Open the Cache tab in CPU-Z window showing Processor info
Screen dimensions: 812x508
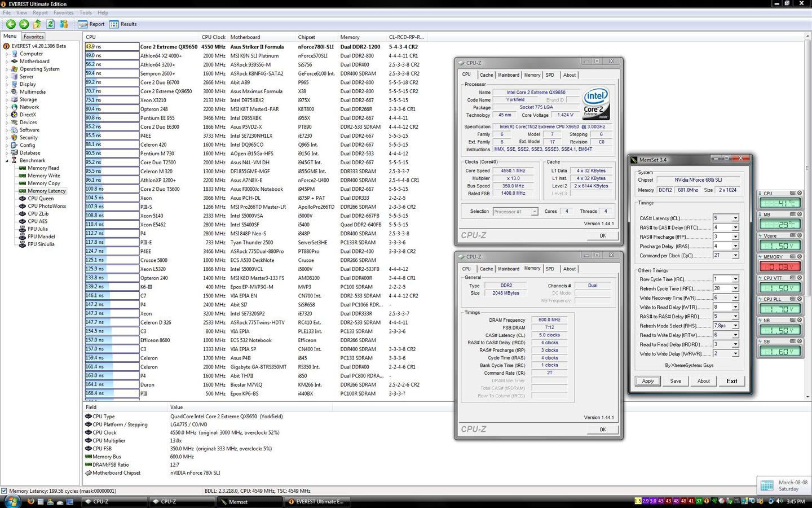(x=487, y=75)
